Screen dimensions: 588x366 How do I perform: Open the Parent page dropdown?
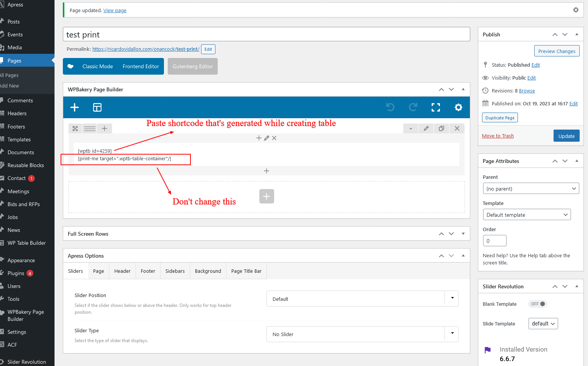pos(531,189)
